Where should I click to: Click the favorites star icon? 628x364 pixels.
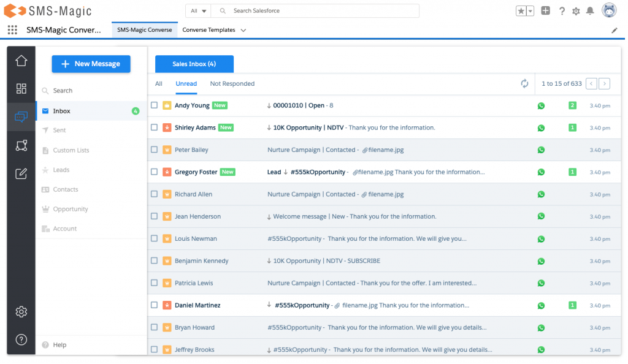tap(521, 11)
